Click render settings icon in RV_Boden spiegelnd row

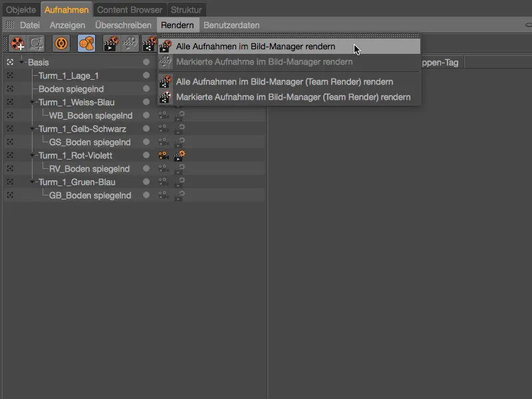tap(180, 169)
